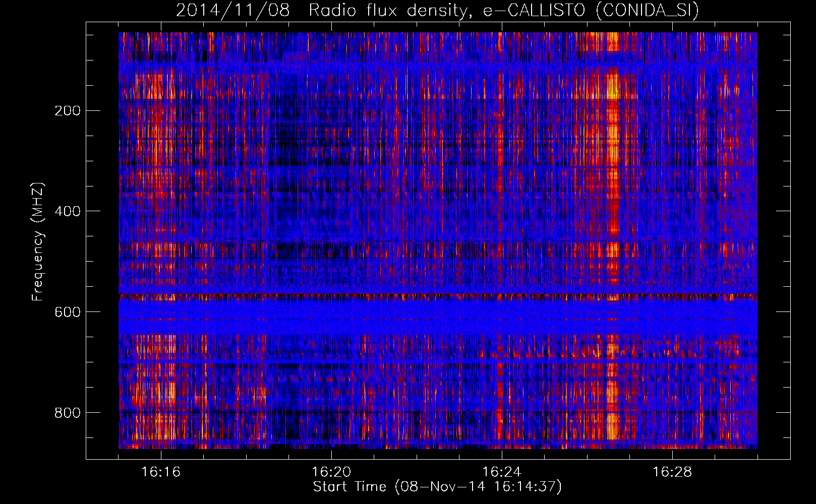
Task: Click the 16:16 time tick label
Action: (161, 472)
